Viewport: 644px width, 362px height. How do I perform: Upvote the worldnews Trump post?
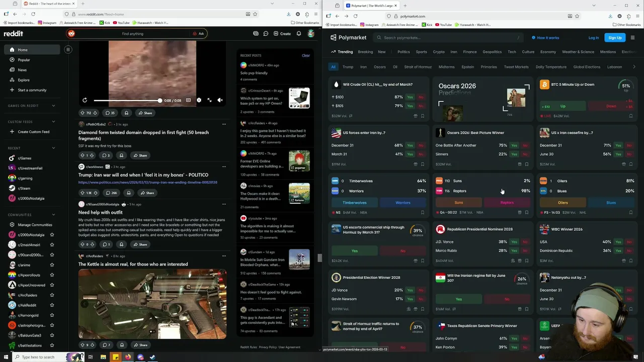click(83, 193)
